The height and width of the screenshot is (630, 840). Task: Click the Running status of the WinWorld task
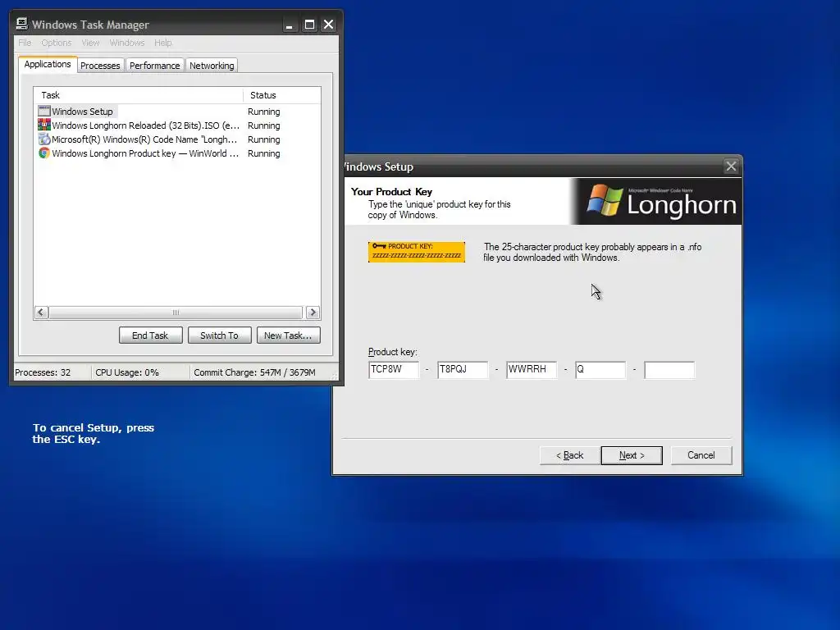(x=263, y=153)
